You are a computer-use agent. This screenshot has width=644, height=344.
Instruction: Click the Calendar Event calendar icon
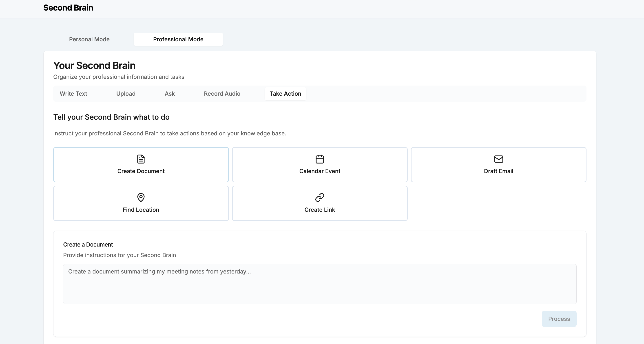coord(319,159)
